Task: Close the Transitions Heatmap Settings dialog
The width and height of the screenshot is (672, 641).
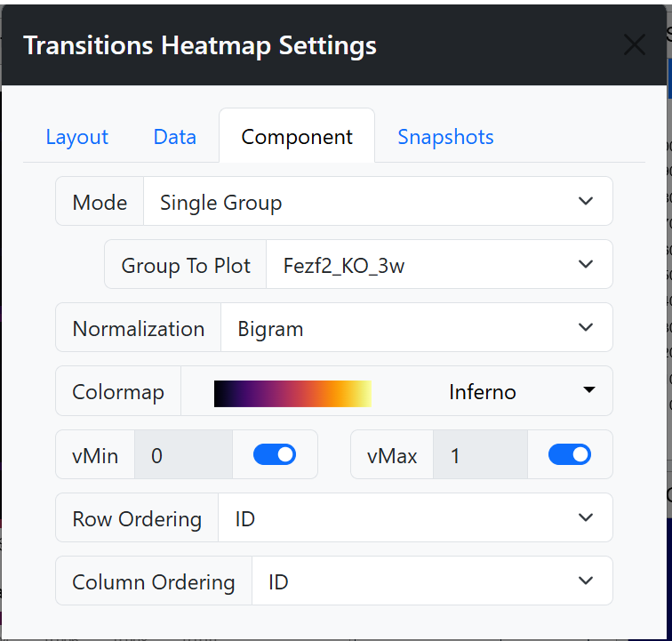Action: (635, 44)
